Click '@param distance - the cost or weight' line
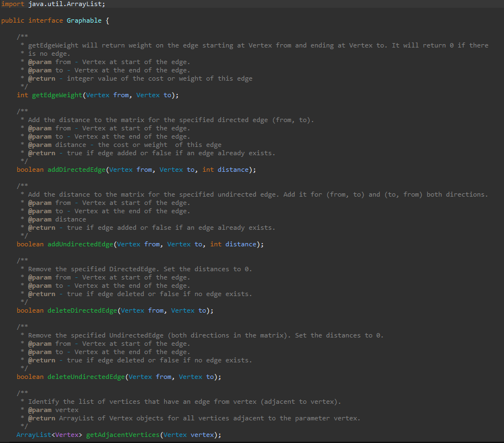Image resolution: width=504 pixels, height=443 pixels. click(125, 145)
